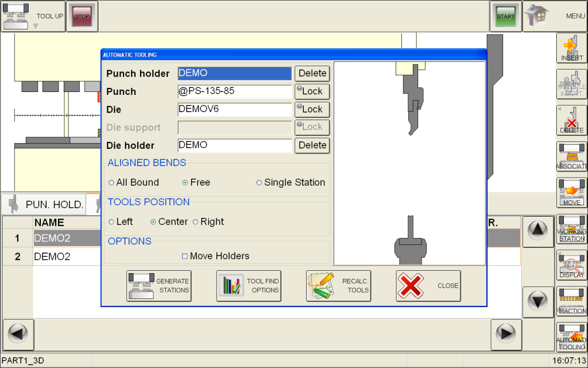The height and width of the screenshot is (368, 588).
Task: Enable the Move Holders checkbox
Action: click(185, 256)
